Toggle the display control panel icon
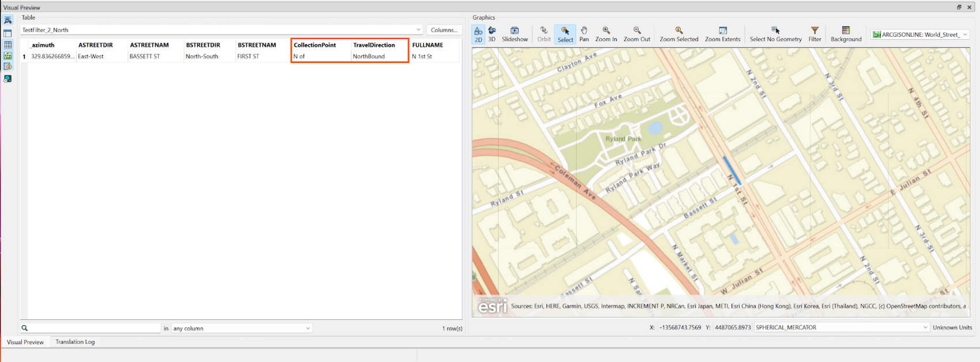The height and width of the screenshot is (362, 980). coord(8,33)
